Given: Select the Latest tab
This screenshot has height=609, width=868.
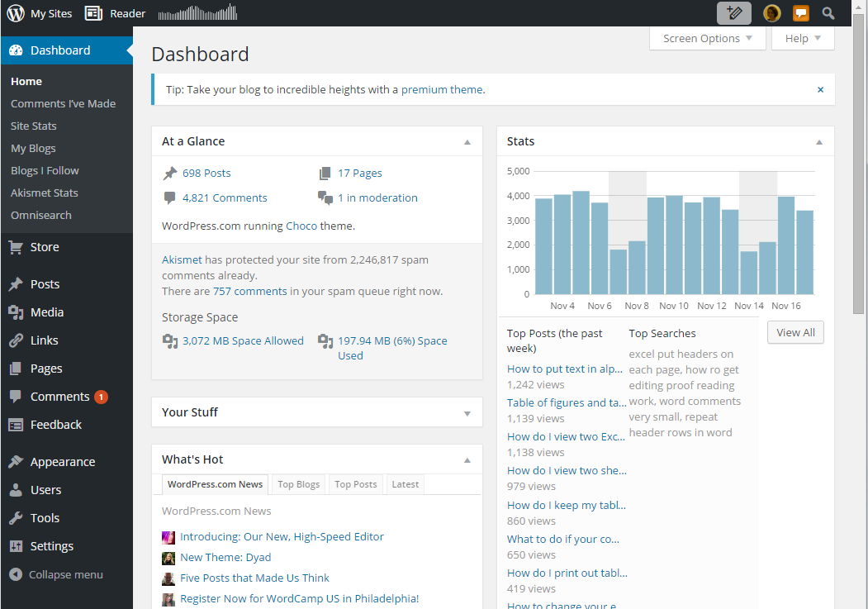Looking at the screenshot, I should pos(405,484).
